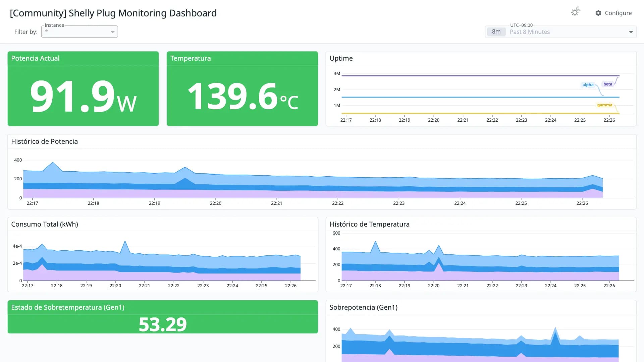The image size is (644, 362).
Task: Select the gamma series label in Uptime
Action: pos(604,105)
